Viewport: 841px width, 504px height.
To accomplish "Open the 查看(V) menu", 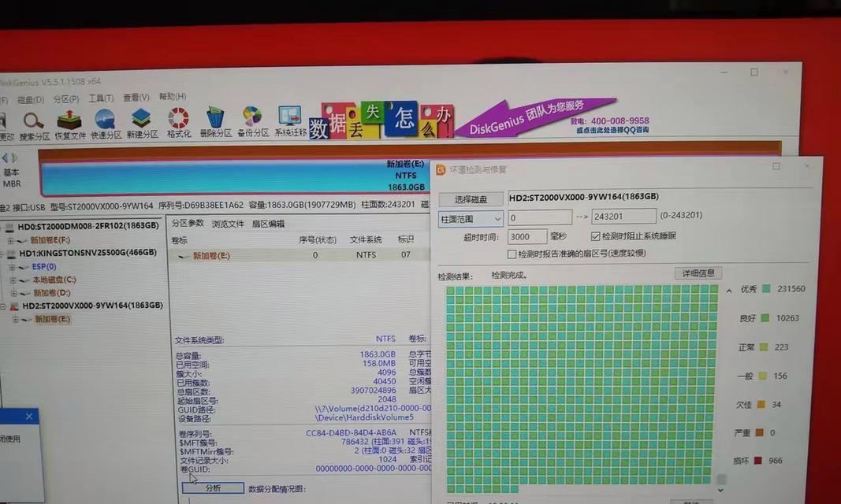I will (x=136, y=98).
